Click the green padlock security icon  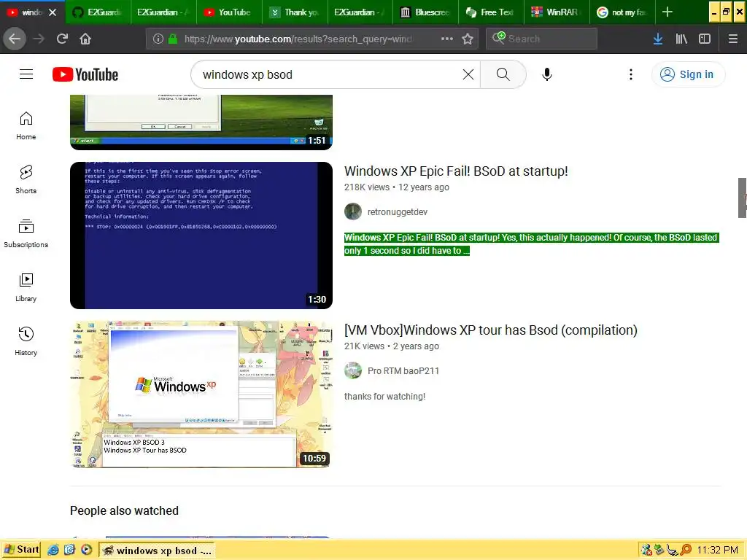pyautogui.click(x=173, y=39)
